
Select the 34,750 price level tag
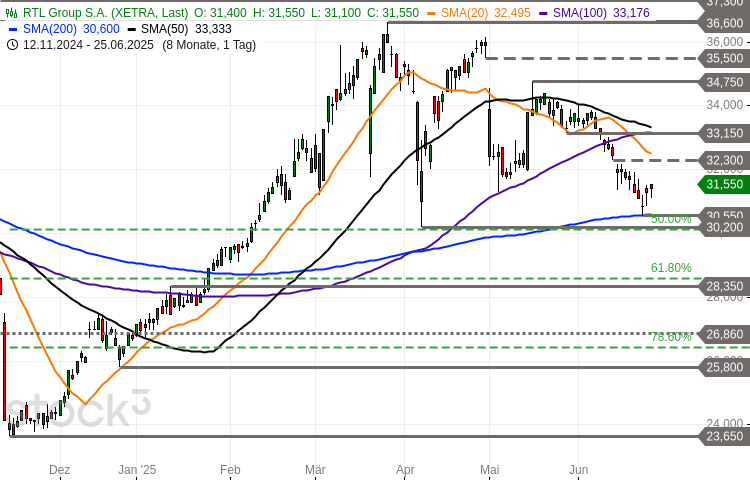coord(724,82)
